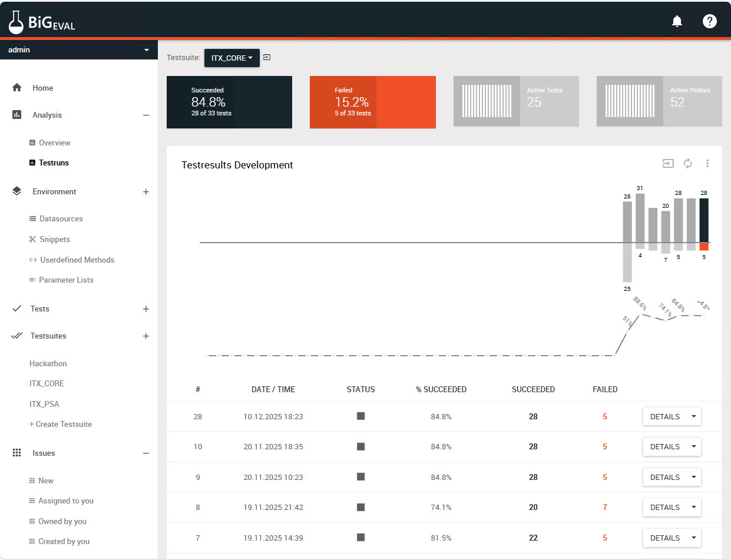Open the three-dot chart options menu
This screenshot has height=560, width=731.
pyautogui.click(x=707, y=164)
